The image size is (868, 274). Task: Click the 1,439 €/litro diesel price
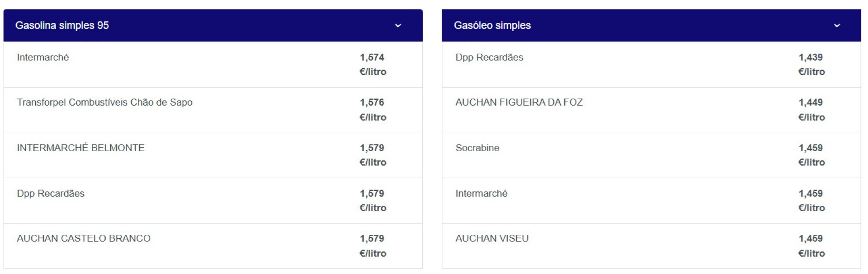point(811,64)
